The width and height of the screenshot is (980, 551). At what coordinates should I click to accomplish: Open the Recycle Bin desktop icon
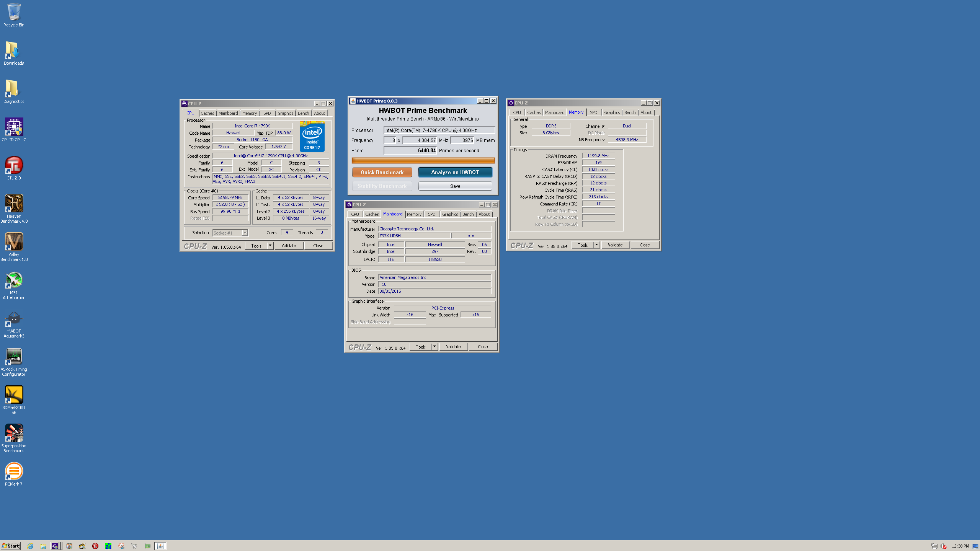[14, 15]
